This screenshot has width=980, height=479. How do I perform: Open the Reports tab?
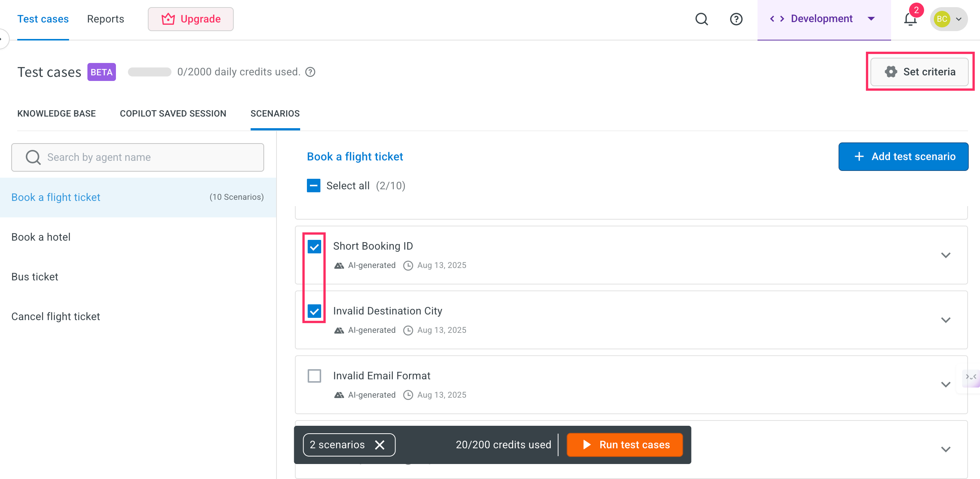(x=105, y=19)
